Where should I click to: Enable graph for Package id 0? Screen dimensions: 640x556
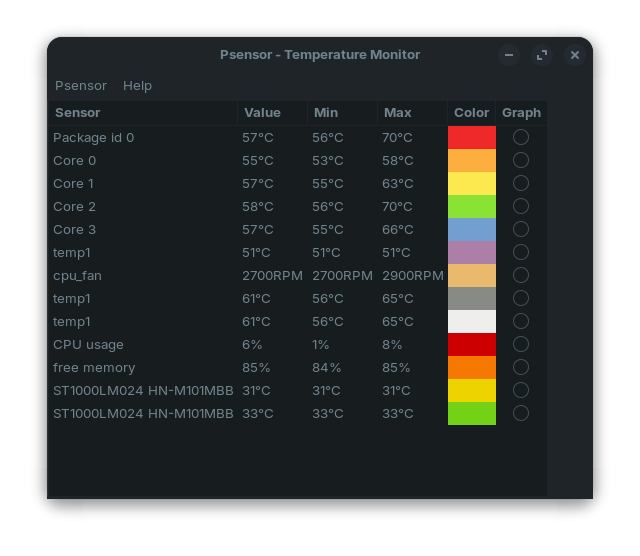521,137
